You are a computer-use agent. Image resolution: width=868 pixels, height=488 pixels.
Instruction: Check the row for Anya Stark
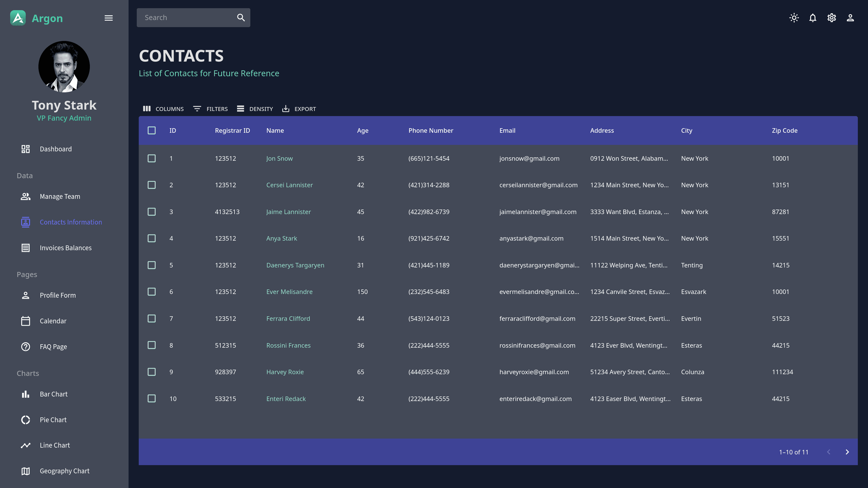pyautogui.click(x=152, y=238)
